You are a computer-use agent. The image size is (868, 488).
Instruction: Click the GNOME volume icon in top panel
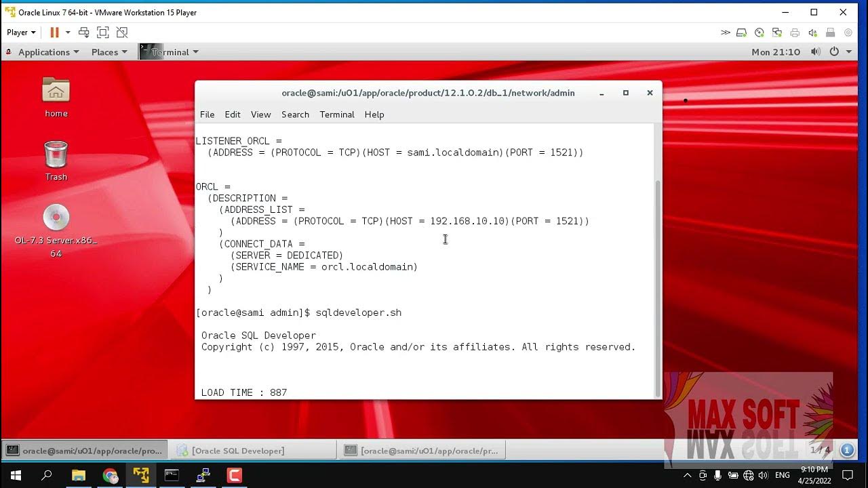click(816, 52)
